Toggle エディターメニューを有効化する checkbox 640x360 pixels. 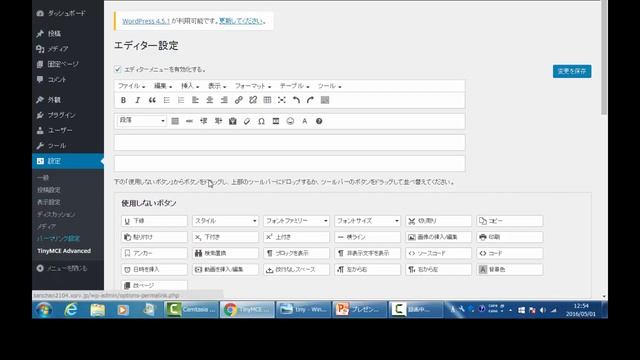click(118, 69)
